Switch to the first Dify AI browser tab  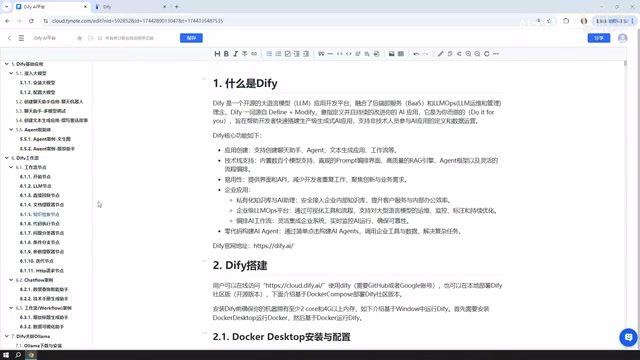coord(51,7)
